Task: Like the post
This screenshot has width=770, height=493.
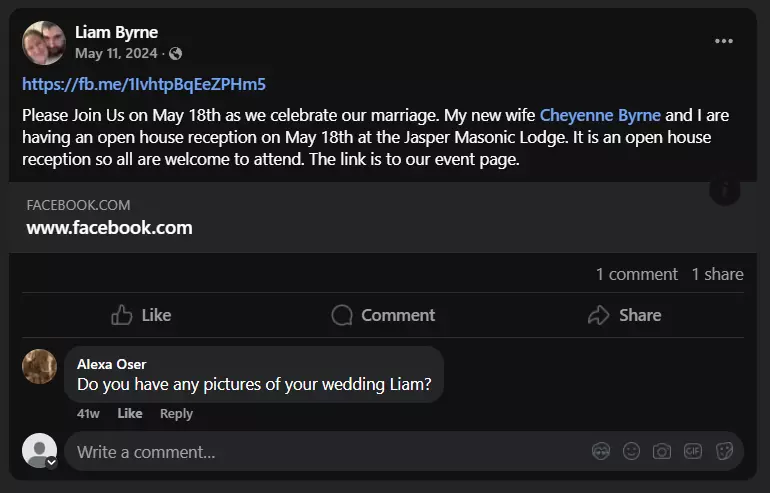Action: coord(141,315)
